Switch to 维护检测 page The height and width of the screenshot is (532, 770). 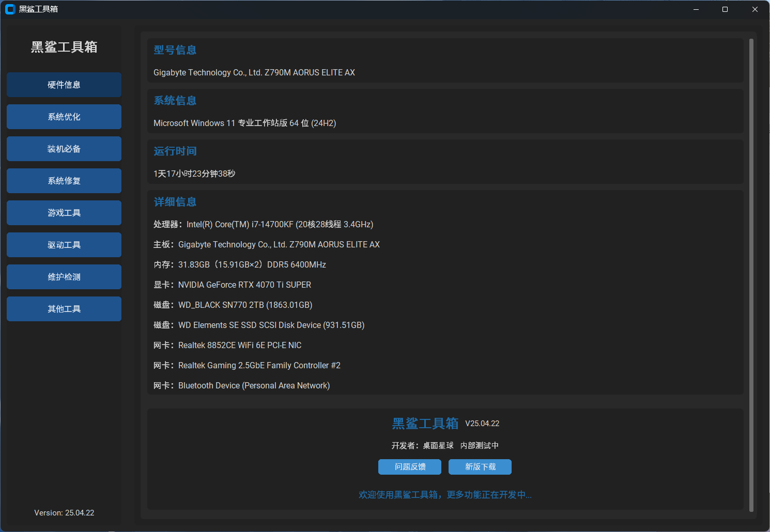(64, 277)
